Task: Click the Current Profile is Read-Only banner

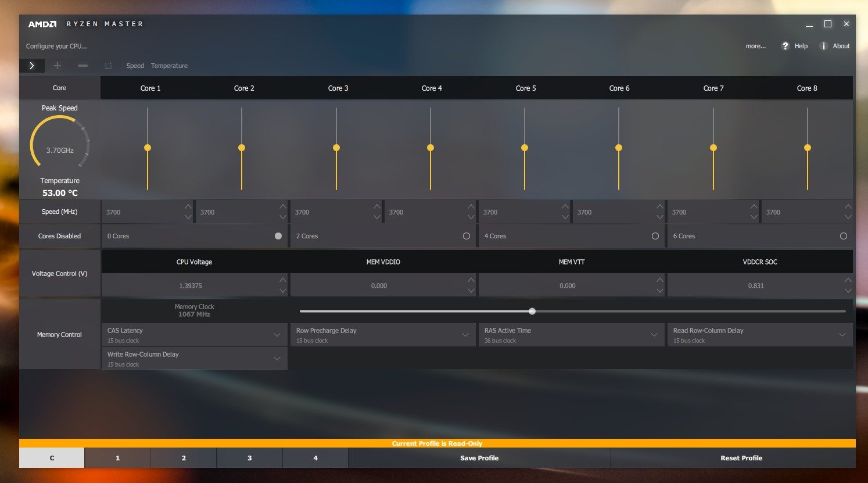Action: [437, 443]
